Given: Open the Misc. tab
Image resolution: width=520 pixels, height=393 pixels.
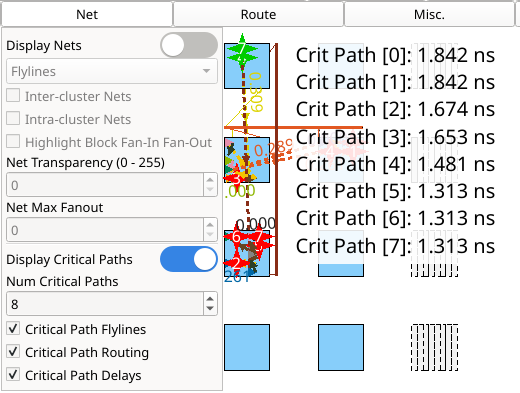Looking at the screenshot, I should pos(429,14).
